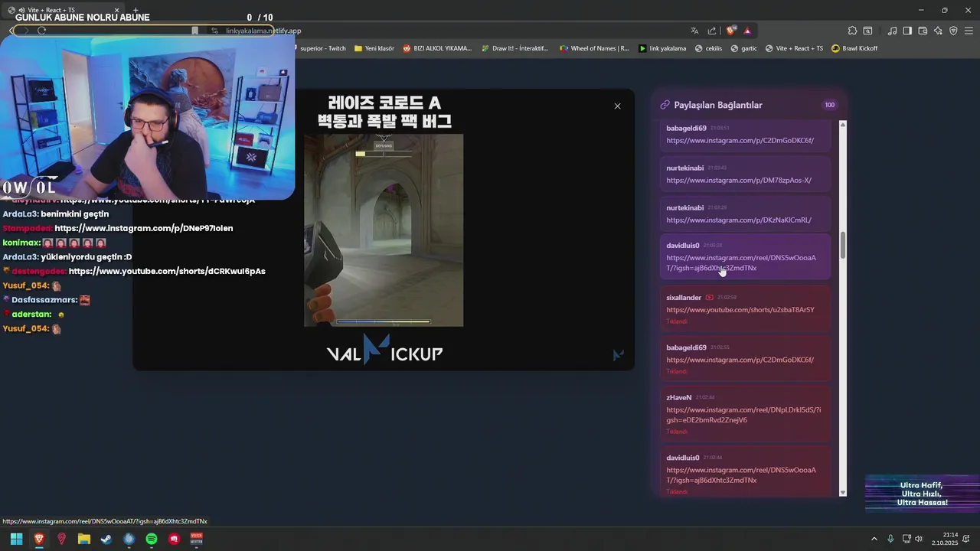
Task: Show hidden tray icons chevron
Action: tap(874, 539)
